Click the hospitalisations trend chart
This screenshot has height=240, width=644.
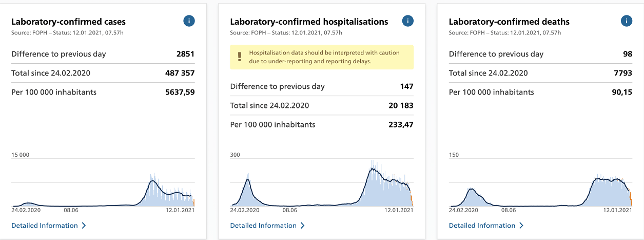(321, 185)
